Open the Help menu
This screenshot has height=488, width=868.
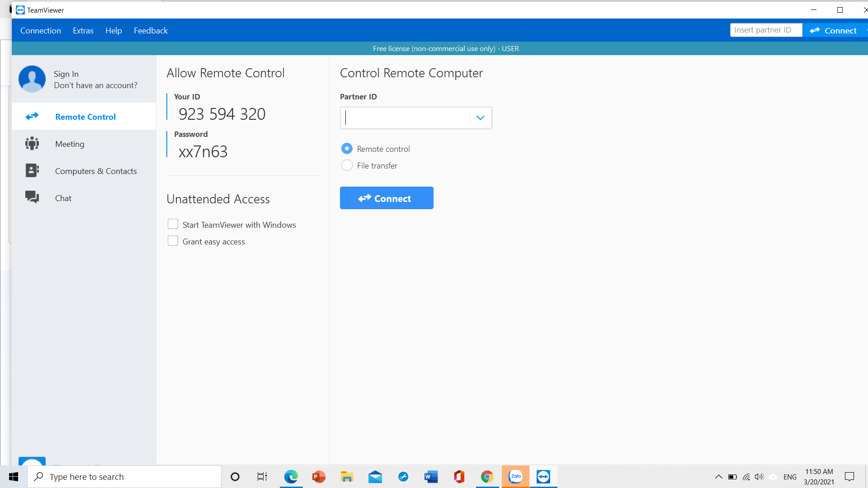[113, 30]
